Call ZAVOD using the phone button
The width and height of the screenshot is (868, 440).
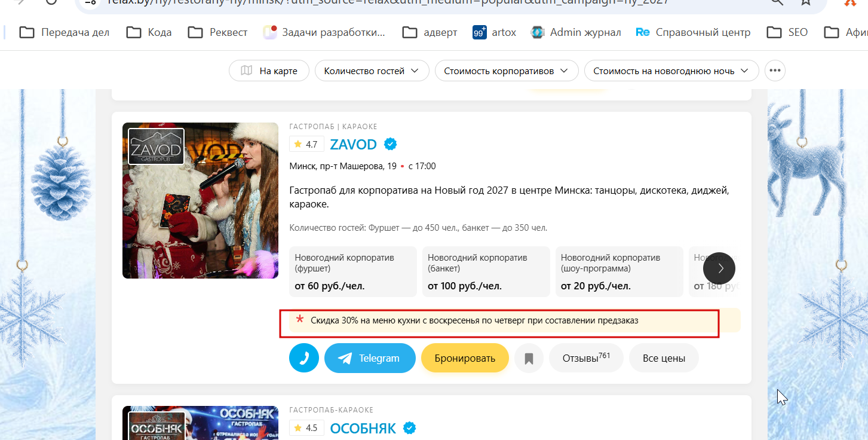[x=304, y=358]
